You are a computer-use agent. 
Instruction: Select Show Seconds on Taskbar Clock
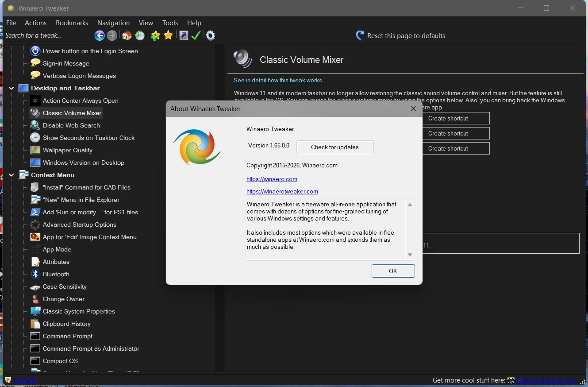pos(88,138)
